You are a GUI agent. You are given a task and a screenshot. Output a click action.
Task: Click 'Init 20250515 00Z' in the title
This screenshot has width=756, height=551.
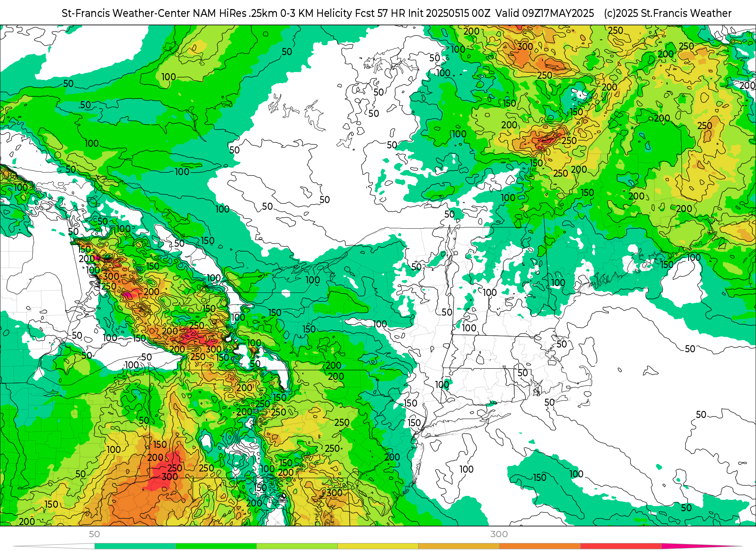(449, 13)
